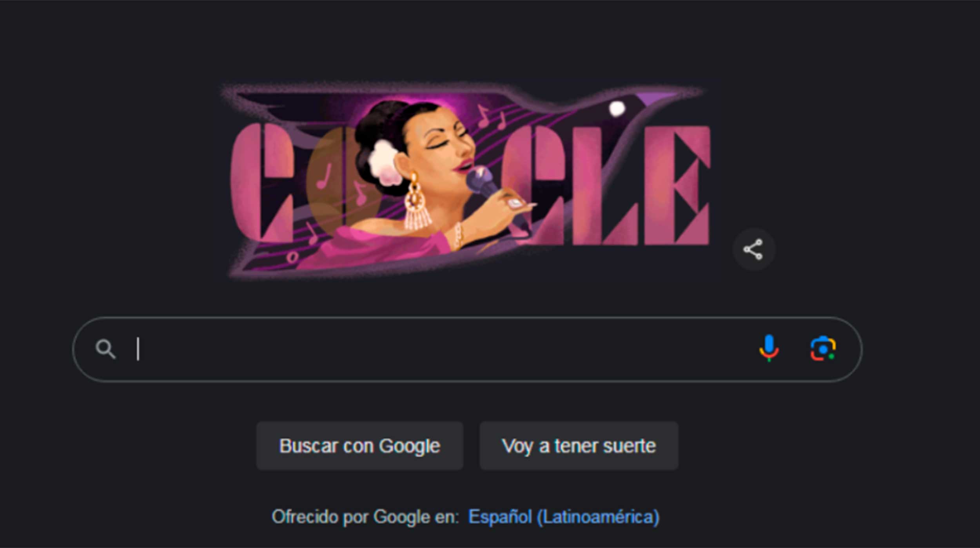The height and width of the screenshot is (548, 980).
Task: Click the white moon dot in doodle
Action: click(x=617, y=109)
